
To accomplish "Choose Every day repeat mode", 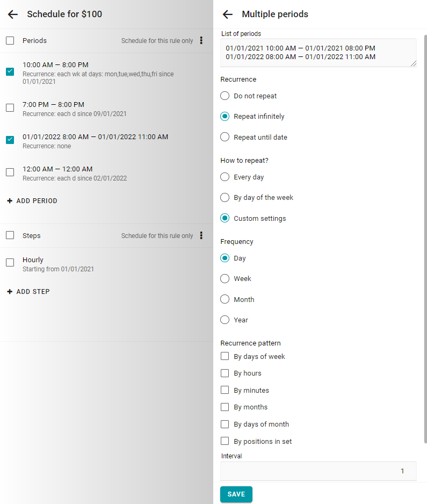I will coord(225,177).
